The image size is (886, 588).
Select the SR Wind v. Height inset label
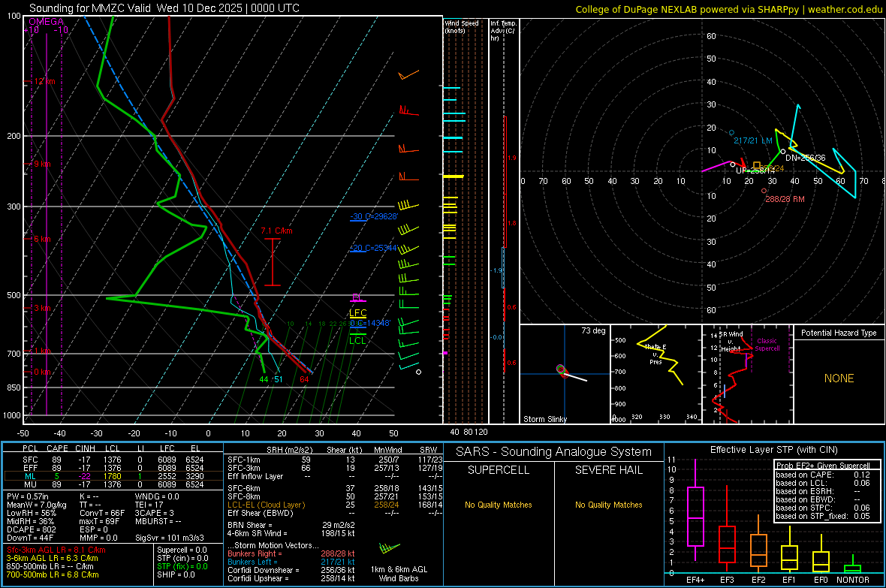pos(731,342)
